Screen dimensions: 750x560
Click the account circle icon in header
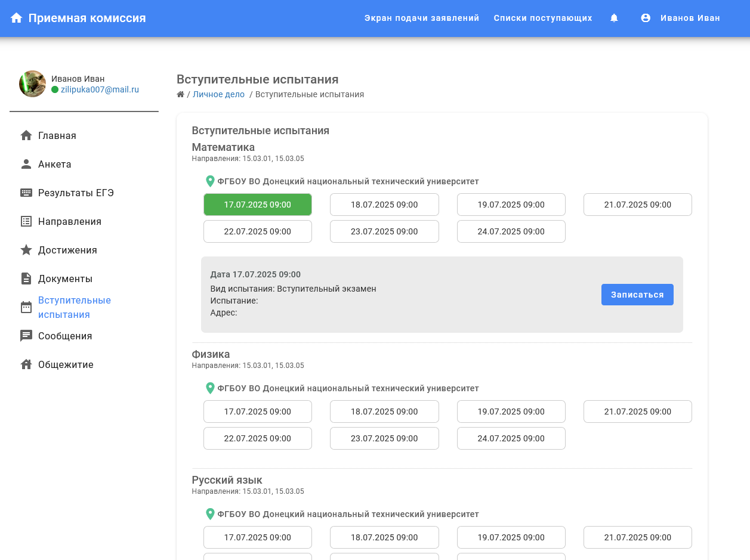coord(646,18)
